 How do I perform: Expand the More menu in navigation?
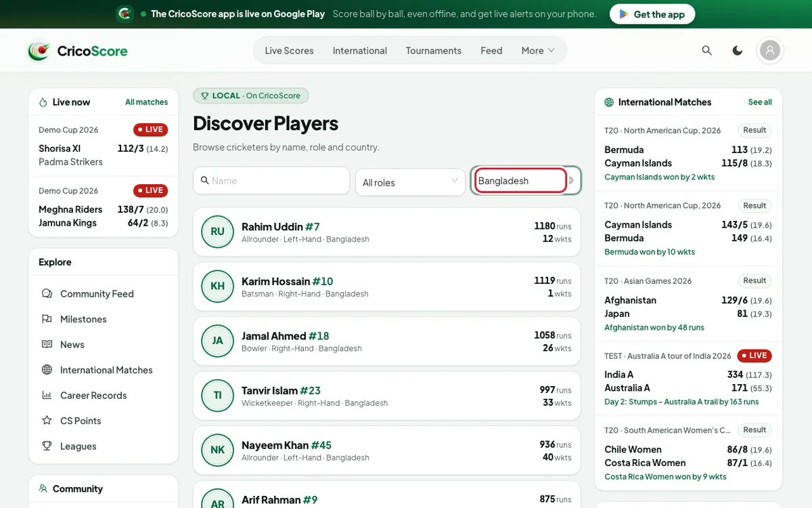[538, 51]
